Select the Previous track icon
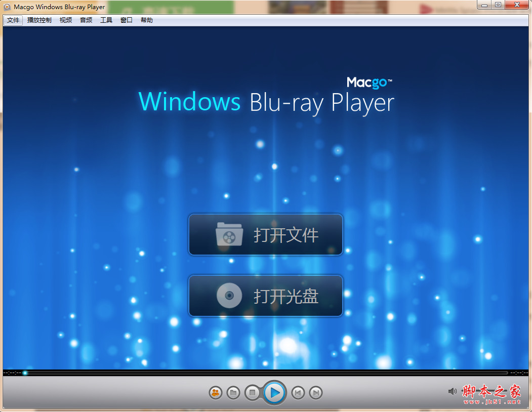Image resolution: width=532 pixels, height=412 pixels. click(298, 393)
